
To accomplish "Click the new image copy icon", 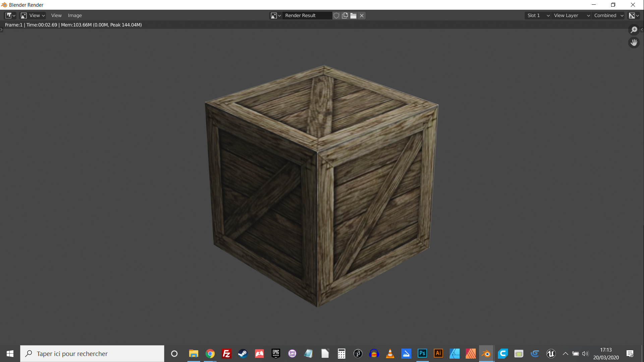I will pos(345,15).
